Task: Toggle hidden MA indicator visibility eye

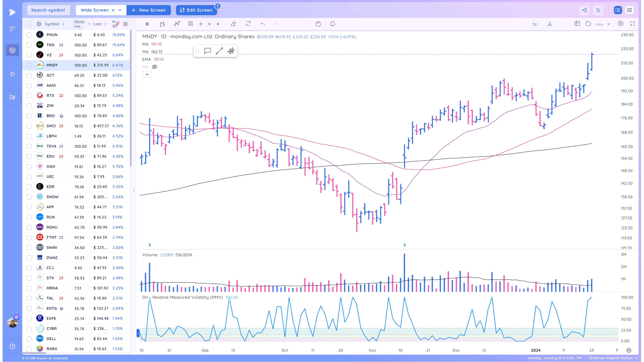Action: pyautogui.click(x=155, y=67)
